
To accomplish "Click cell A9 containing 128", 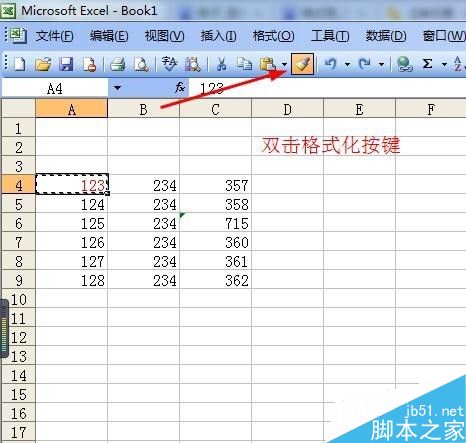I will [72, 280].
